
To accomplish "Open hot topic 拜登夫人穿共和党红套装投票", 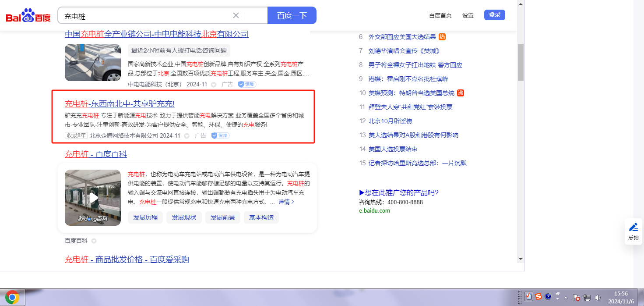I will (411, 107).
